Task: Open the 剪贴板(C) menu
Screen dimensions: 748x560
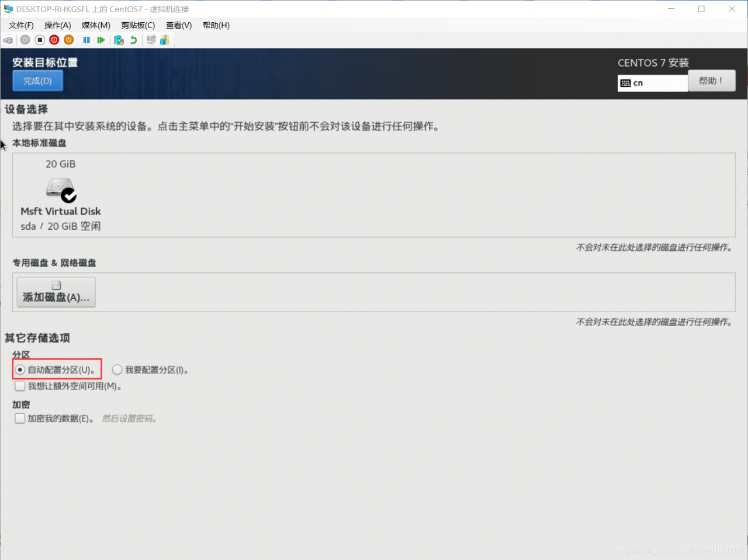Action: tap(138, 25)
